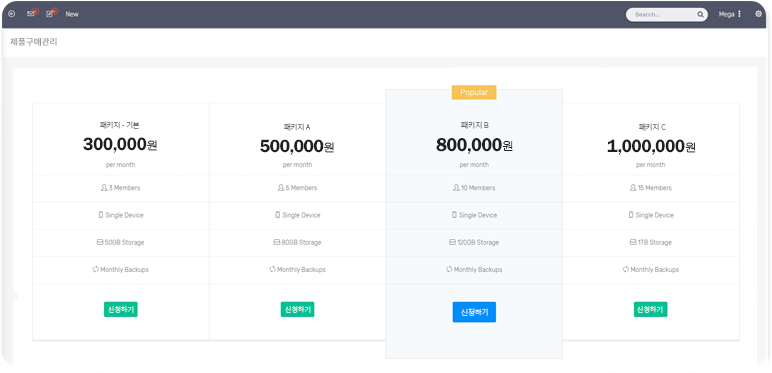Click backup icon in 패키지 C column
This screenshot has height=373, width=772.
click(x=626, y=270)
